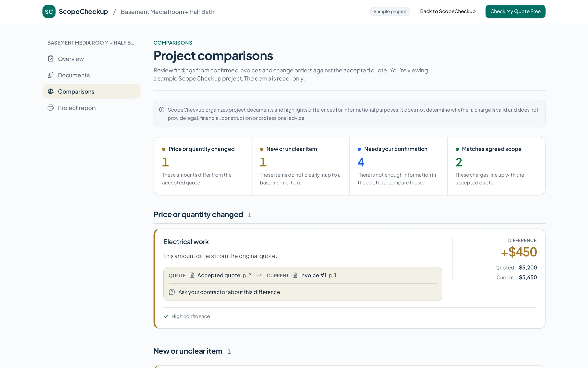Click the Documents copy icon
The width and height of the screenshot is (588, 368).
[51, 75]
